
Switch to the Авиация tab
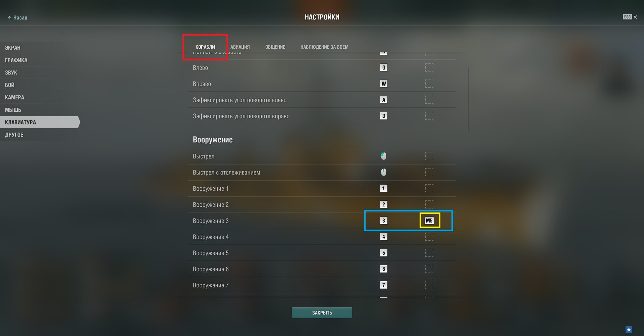coord(240,47)
